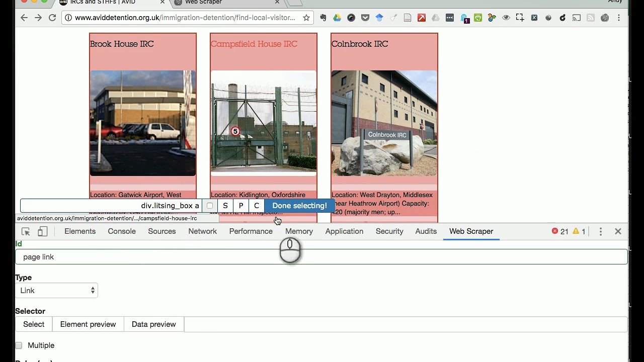Screen dimensions: 644x362
Task: Select the Web Scraper DevTools tab
Action: [471, 231]
